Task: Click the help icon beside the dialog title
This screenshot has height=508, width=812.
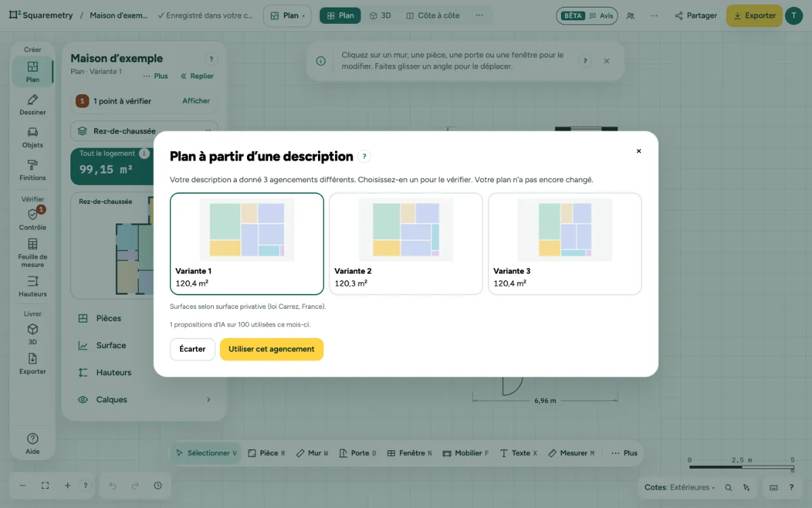Action: click(x=364, y=156)
